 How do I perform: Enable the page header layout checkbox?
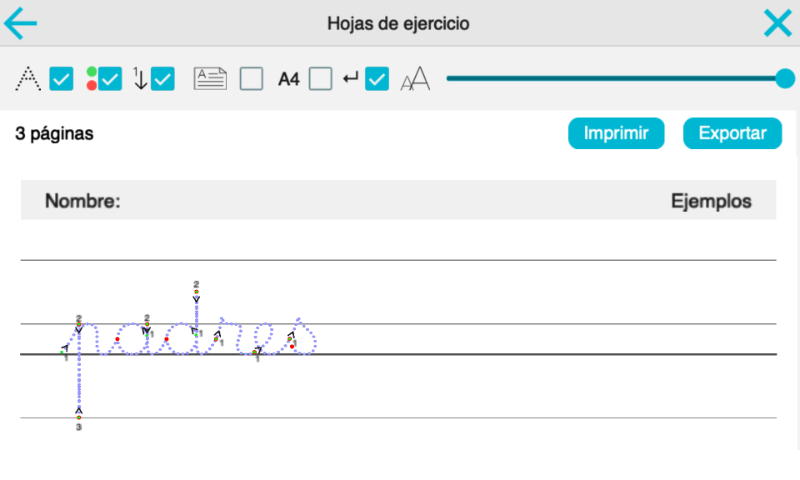252,79
